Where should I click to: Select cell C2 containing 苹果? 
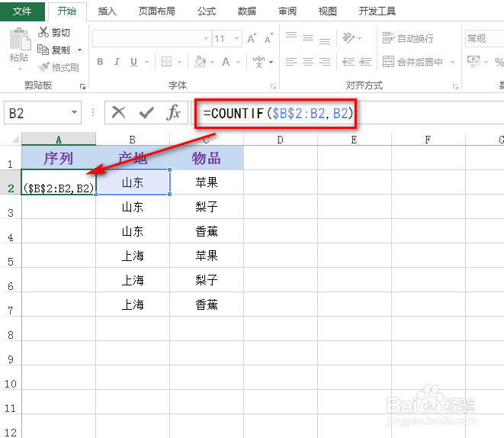(207, 182)
